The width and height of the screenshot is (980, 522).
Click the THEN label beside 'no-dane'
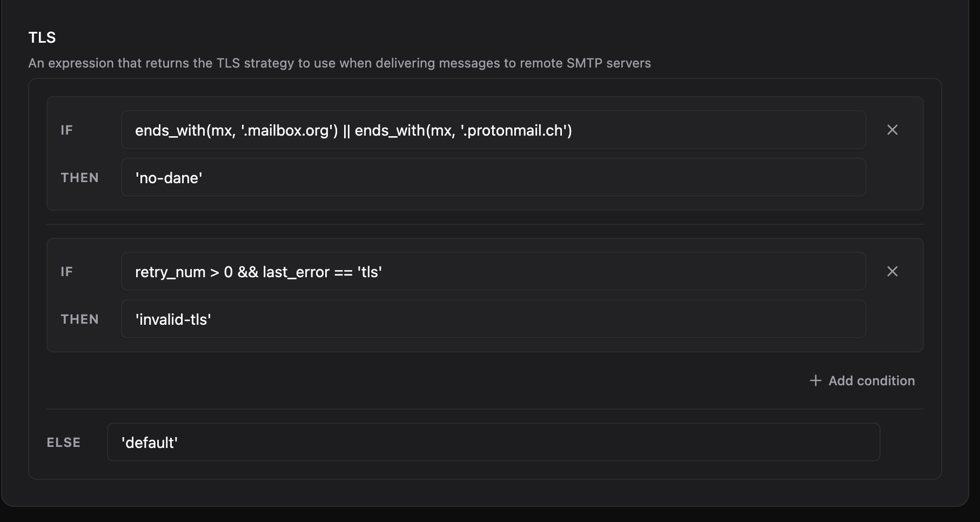[x=79, y=178]
